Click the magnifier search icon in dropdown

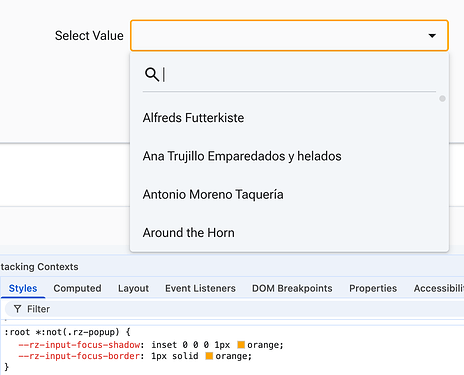152,74
